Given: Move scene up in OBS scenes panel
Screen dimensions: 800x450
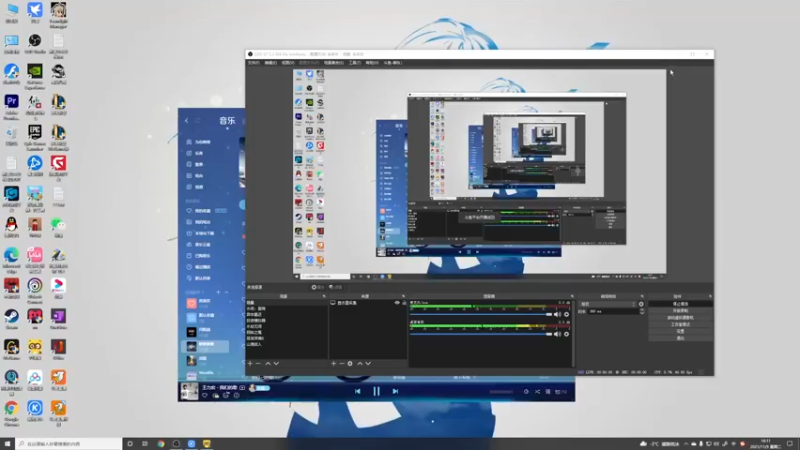Looking at the screenshot, I should pyautogui.click(x=268, y=363).
